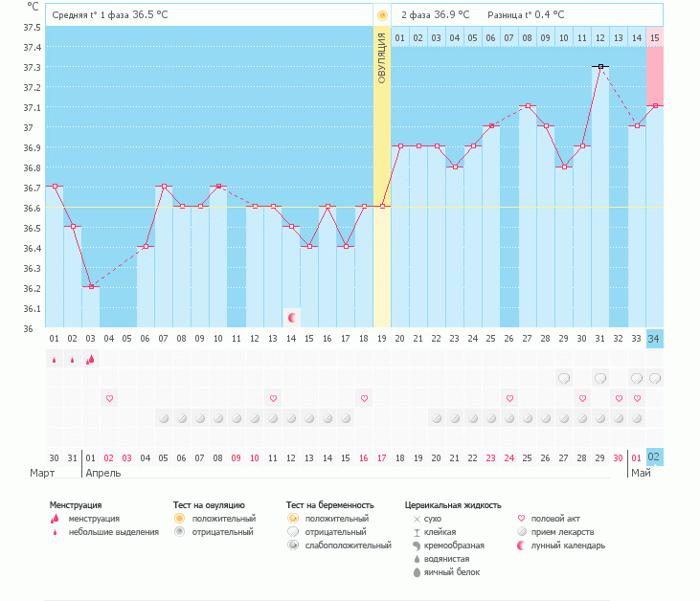Click the heart icon on cycle day 26
This screenshot has width=700, height=601.
click(x=509, y=398)
